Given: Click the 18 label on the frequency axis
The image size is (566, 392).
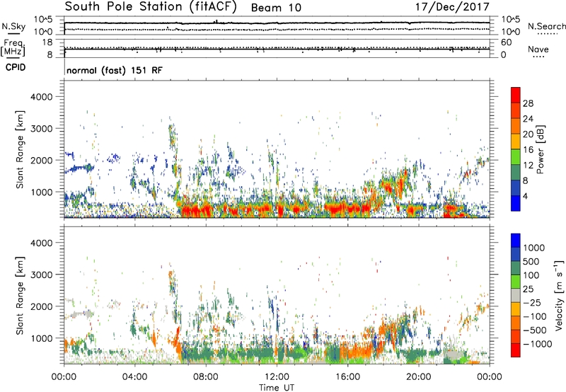Looking at the screenshot, I should pos(47,42).
